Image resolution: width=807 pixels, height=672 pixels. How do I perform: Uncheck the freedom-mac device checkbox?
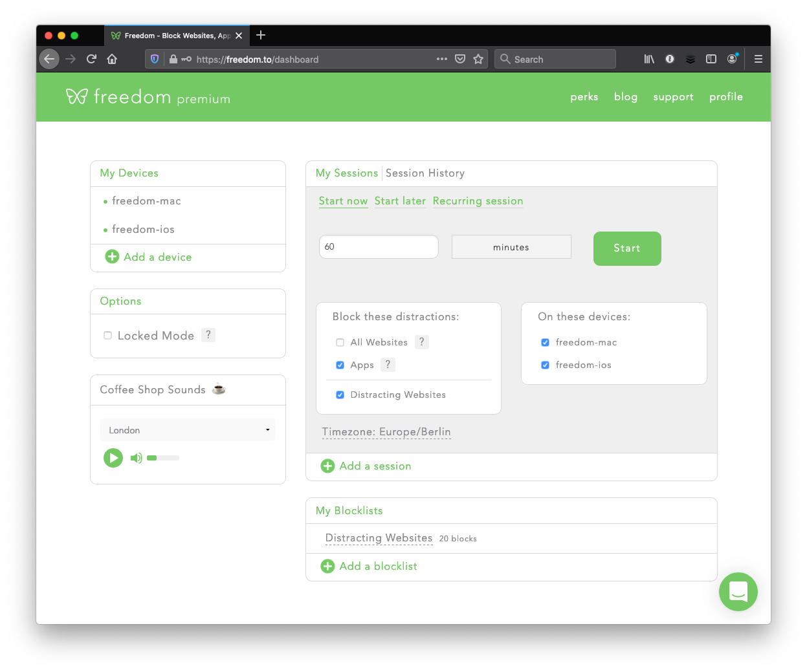pos(545,342)
